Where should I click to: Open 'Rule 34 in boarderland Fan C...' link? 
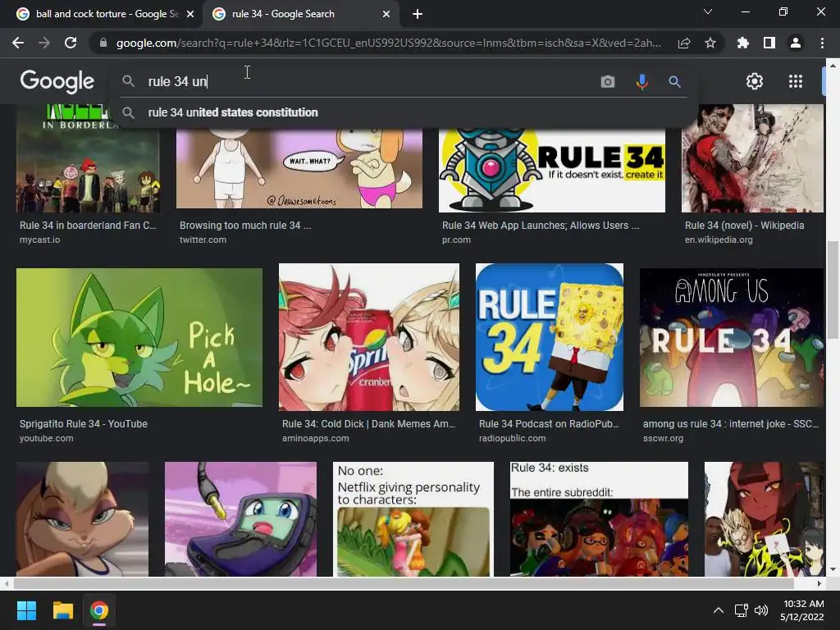[88, 226]
